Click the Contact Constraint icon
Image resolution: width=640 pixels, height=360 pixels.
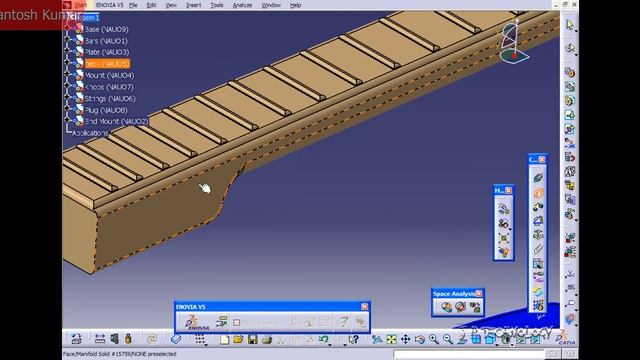(x=538, y=192)
